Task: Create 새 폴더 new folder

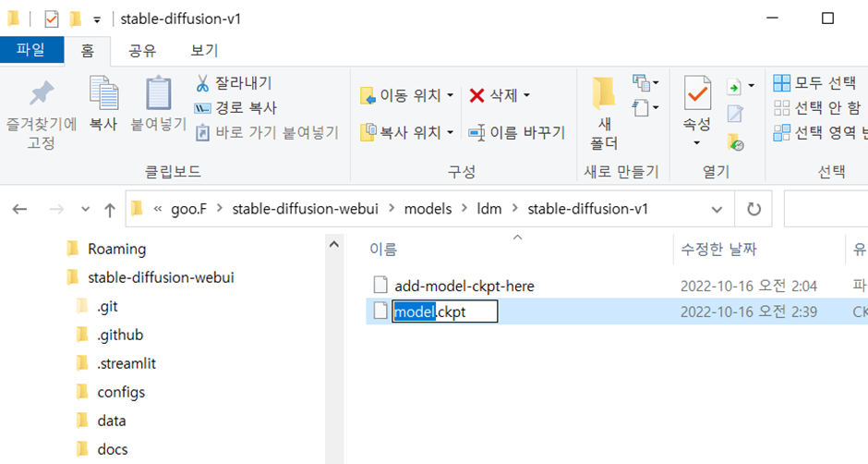Action: 603,113
